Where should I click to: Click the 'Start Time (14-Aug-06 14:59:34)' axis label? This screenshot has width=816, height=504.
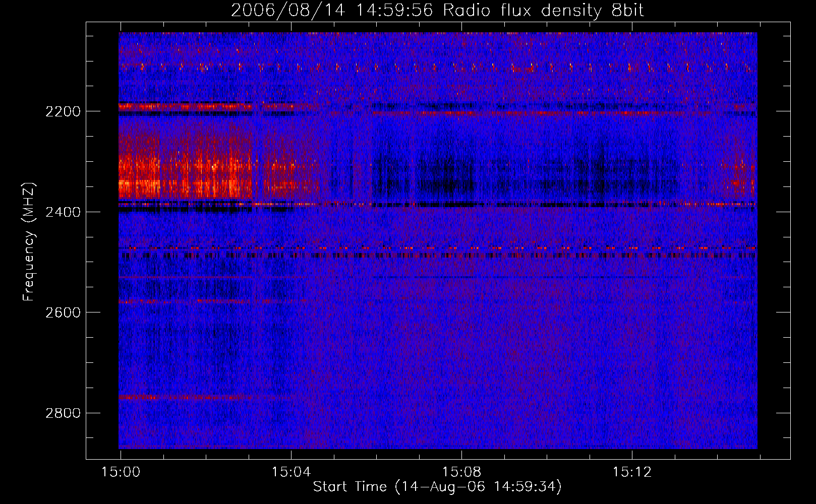pyautogui.click(x=437, y=487)
